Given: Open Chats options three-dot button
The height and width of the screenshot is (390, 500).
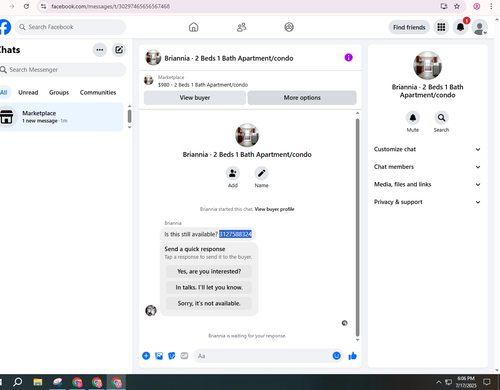Looking at the screenshot, I should point(100,50).
